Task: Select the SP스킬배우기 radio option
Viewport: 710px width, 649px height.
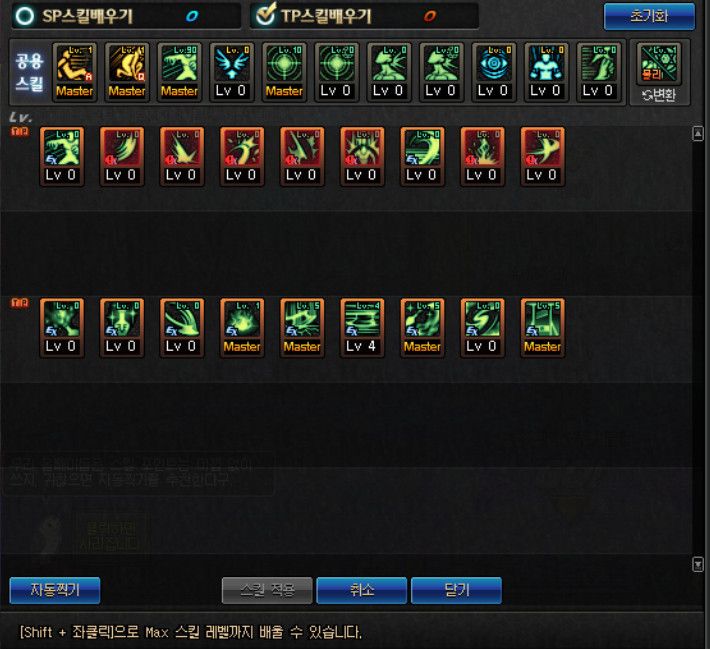Action: tap(24, 16)
